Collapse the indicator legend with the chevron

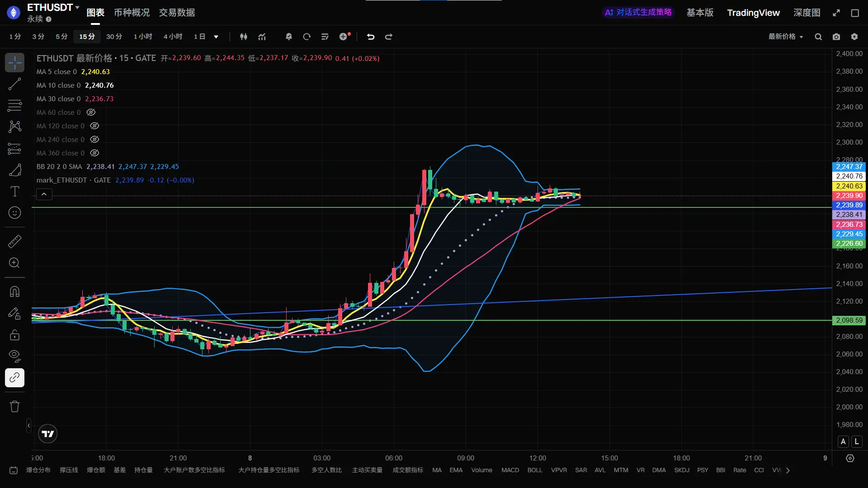pos(44,194)
